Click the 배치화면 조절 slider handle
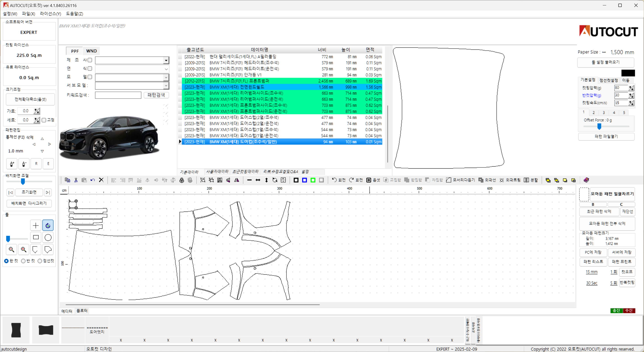644x352 pixels. click(x=23, y=182)
